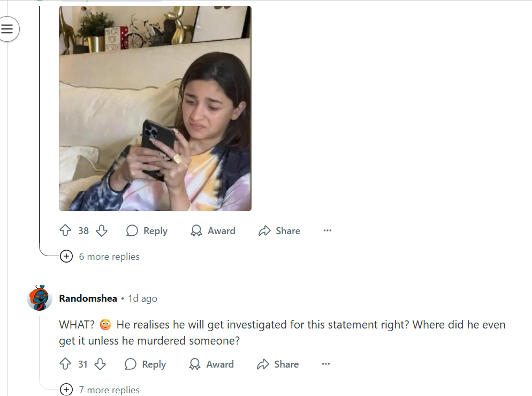Open more options for image comment

[328, 231]
